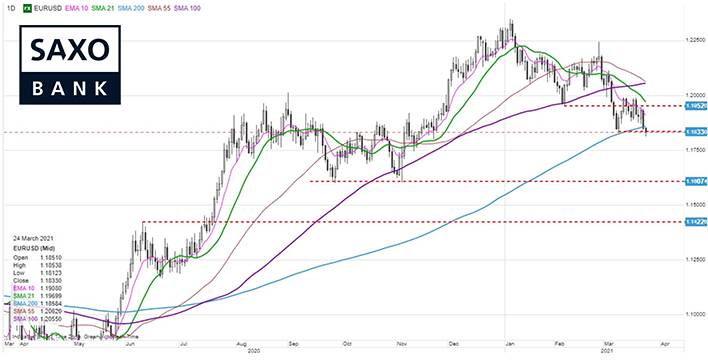Click the Nov label on time axis
The width and height of the screenshot is (708, 361).
click(x=402, y=344)
